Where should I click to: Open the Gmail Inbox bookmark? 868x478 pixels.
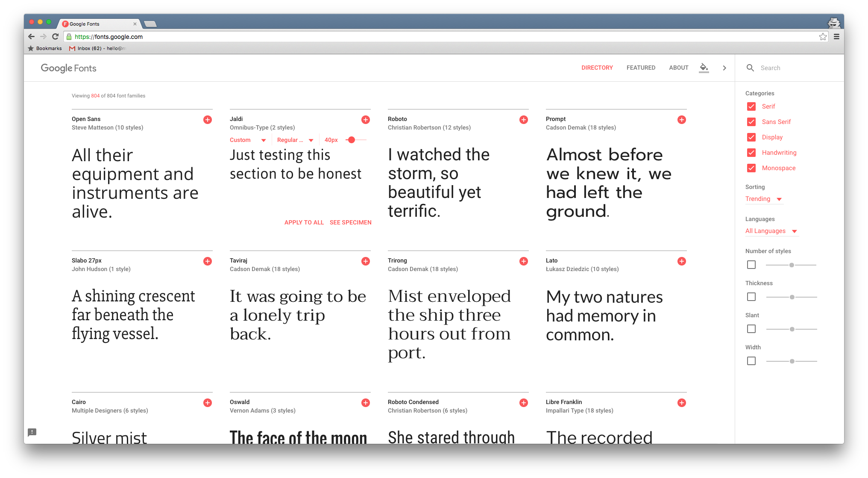(x=97, y=48)
